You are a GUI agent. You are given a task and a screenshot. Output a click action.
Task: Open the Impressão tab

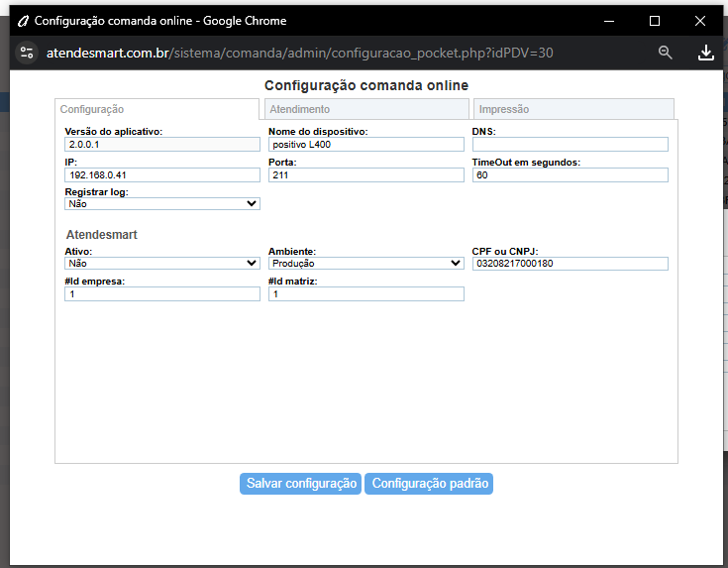(x=572, y=110)
